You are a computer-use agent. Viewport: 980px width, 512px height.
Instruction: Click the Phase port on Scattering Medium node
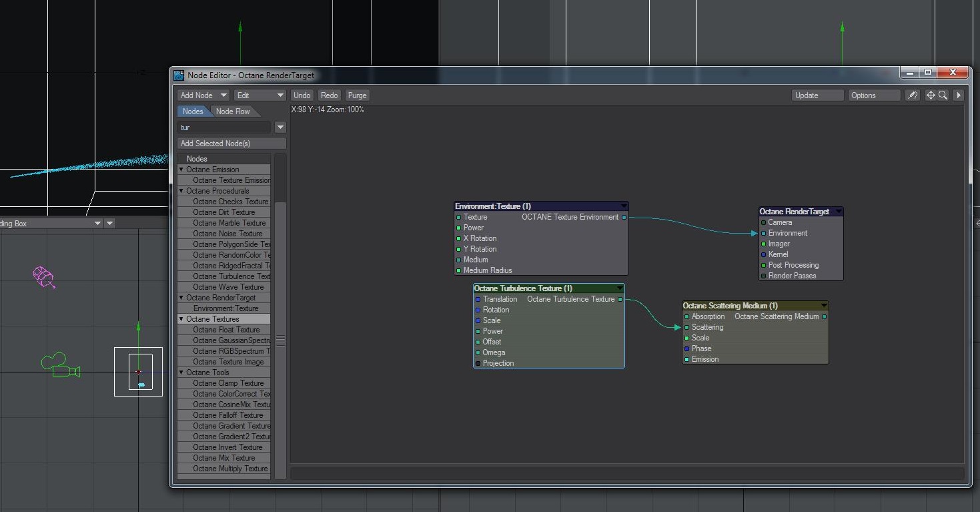[x=686, y=348]
